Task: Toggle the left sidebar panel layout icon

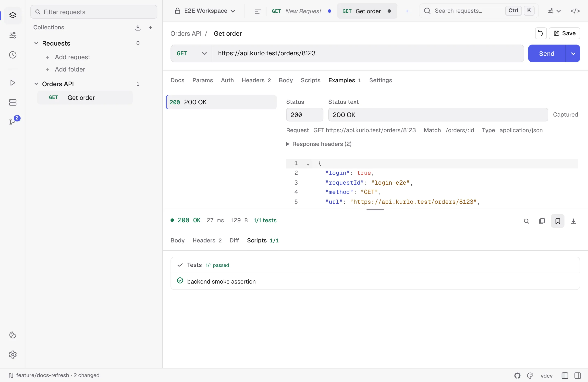Action: pos(565,376)
